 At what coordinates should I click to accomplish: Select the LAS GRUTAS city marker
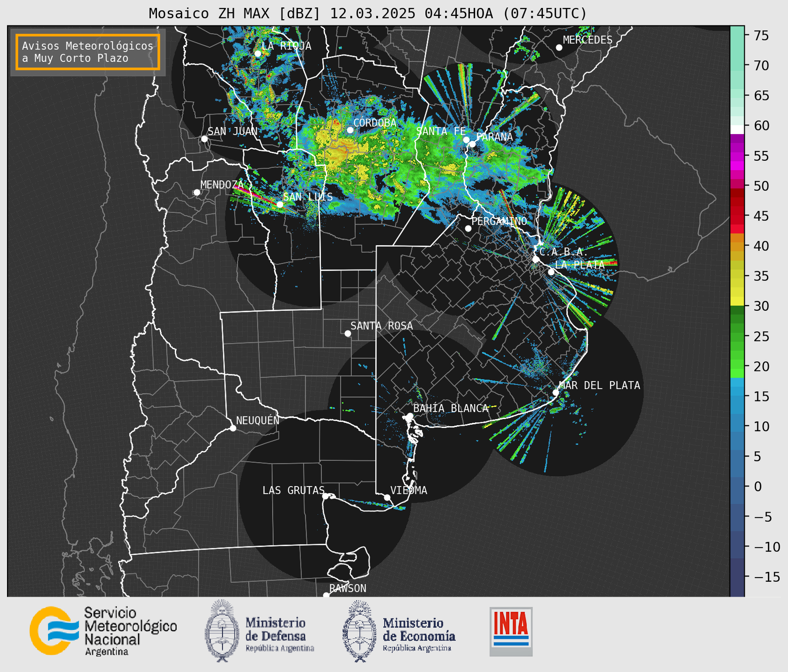(x=326, y=496)
